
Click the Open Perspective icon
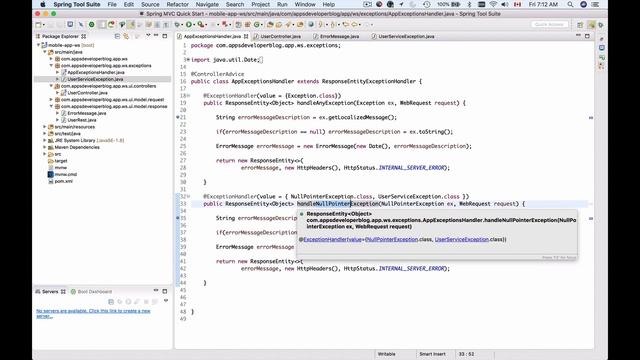click(x=580, y=25)
